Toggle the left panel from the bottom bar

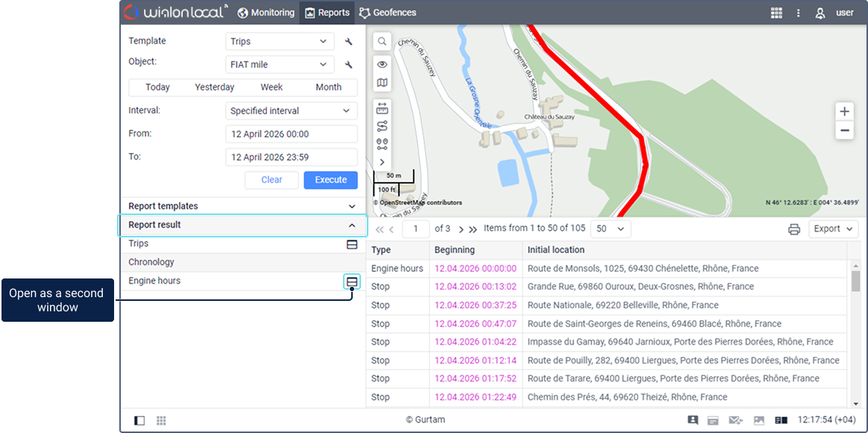click(x=139, y=420)
